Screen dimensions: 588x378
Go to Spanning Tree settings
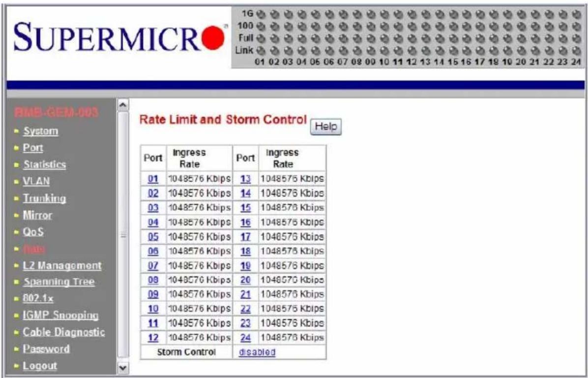[x=59, y=283]
